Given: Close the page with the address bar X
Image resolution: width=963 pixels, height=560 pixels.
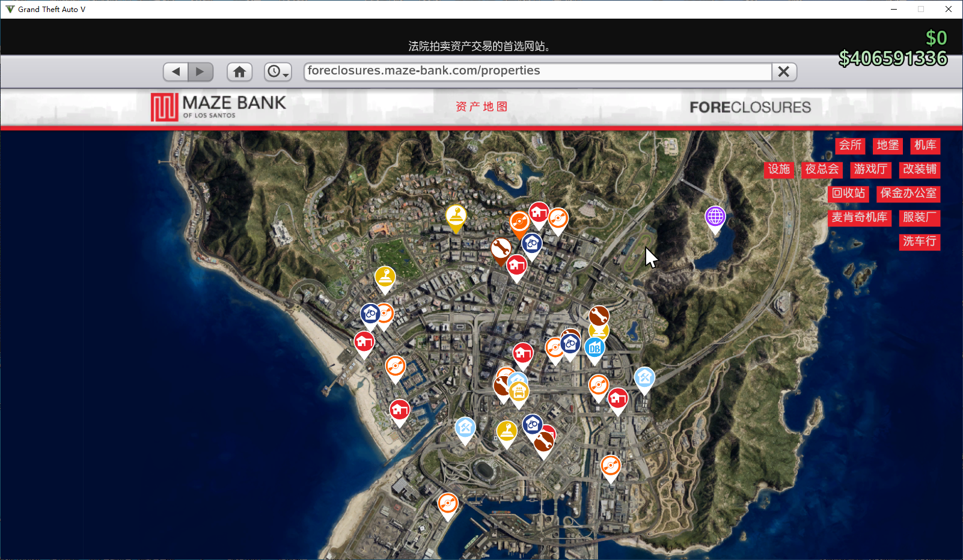Looking at the screenshot, I should point(784,72).
